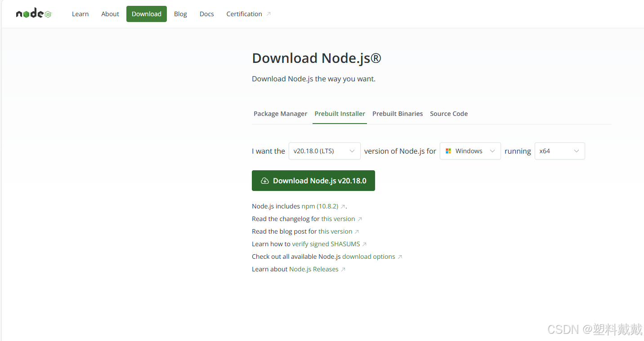
Task: Expand the version dropdown showing v20.18.0 (LTS)
Action: (x=324, y=151)
